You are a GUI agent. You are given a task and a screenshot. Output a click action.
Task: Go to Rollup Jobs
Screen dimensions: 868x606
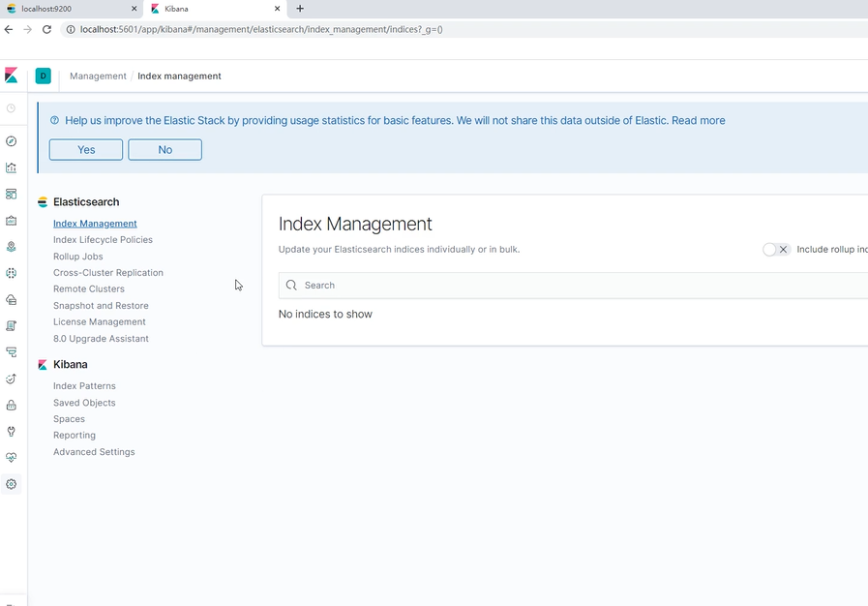pos(78,257)
